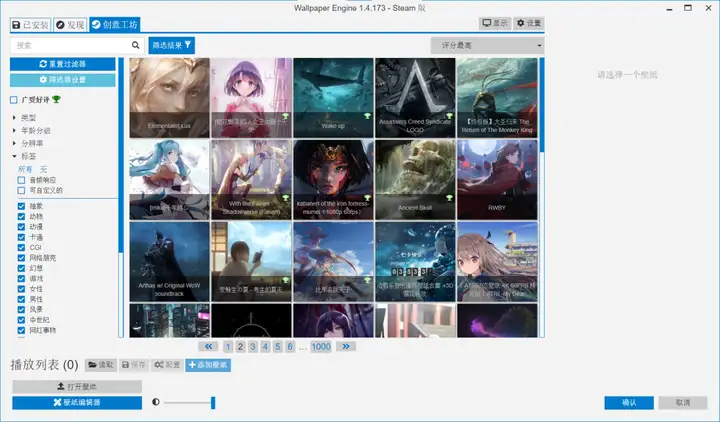Click the wallpaper grid vertical scrollbar
Image resolution: width=720 pixels, height=422 pixels.
click(542, 105)
